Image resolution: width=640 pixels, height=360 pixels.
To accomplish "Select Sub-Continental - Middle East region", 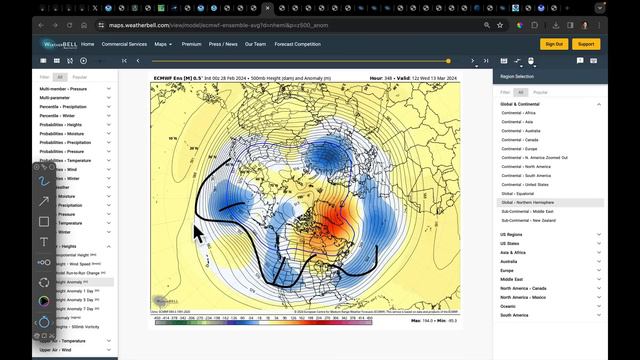I will 527,211.
